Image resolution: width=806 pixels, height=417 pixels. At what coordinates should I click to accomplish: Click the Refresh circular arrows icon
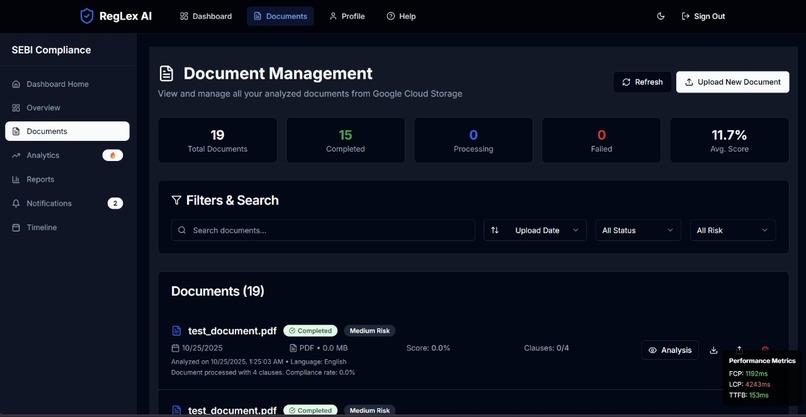(626, 82)
